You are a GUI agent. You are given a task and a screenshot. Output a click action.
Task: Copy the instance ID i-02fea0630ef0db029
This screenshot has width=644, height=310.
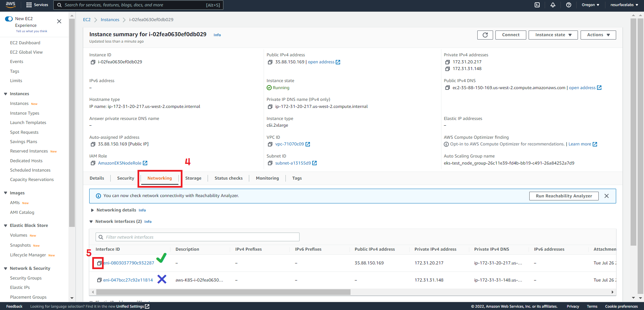93,62
